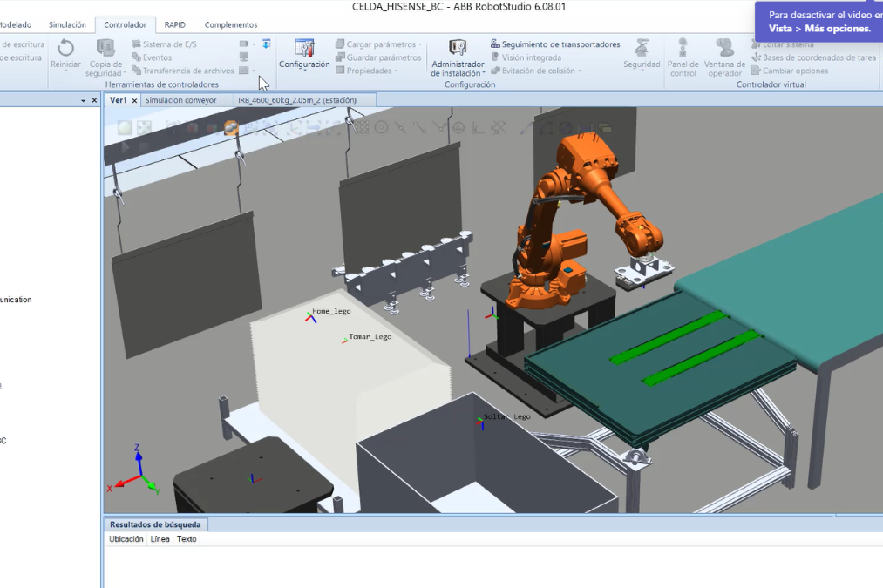
Task: Click the green conveyor strips on the table
Action: [686, 348]
